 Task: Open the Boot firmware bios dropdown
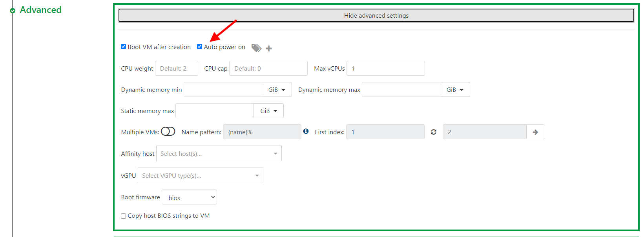189,197
